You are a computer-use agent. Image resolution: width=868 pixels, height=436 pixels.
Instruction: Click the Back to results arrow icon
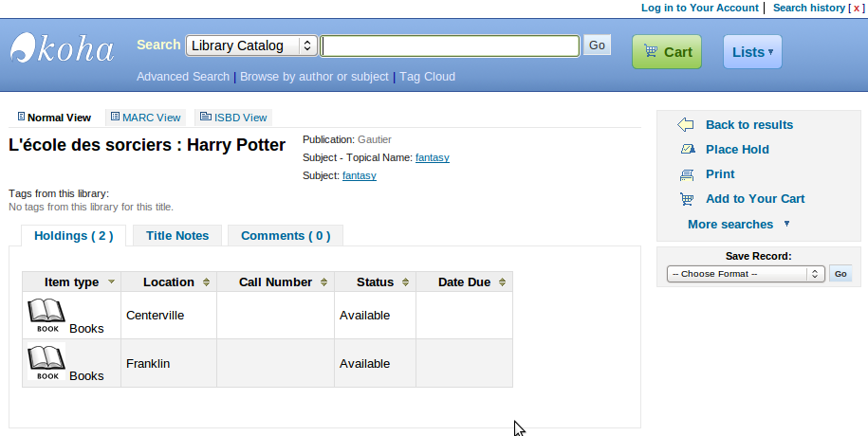tap(686, 125)
